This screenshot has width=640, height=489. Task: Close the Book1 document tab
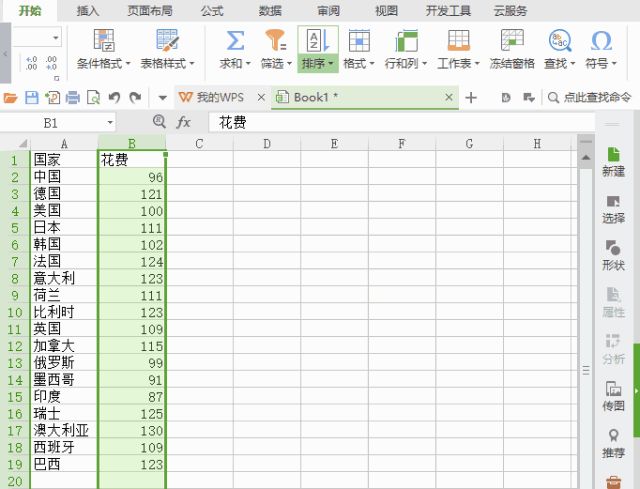coord(449,97)
